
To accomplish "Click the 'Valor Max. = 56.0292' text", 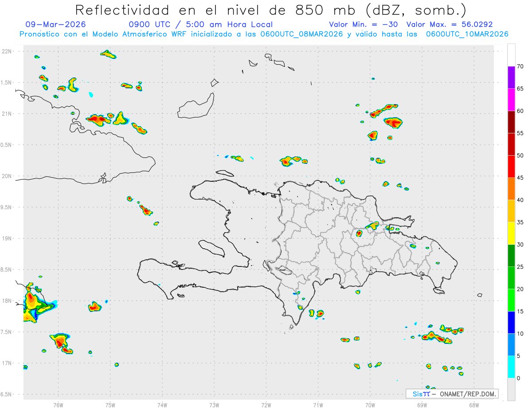I will pos(449,24).
